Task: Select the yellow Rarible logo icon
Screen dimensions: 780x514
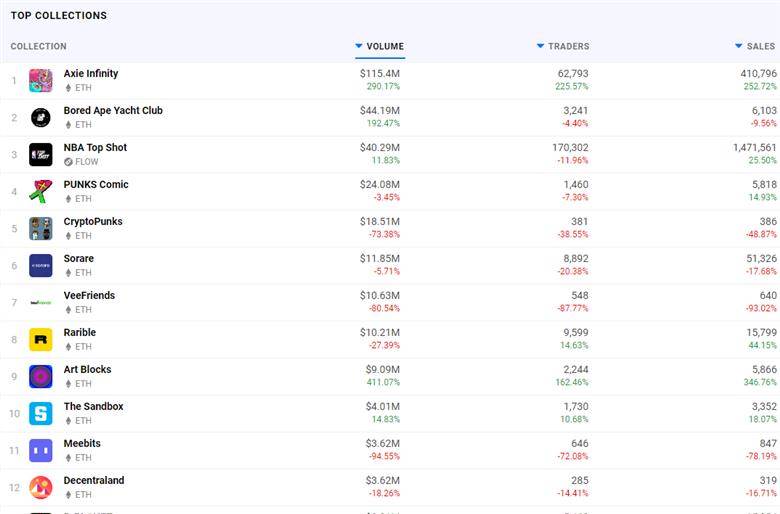Action: [41, 339]
